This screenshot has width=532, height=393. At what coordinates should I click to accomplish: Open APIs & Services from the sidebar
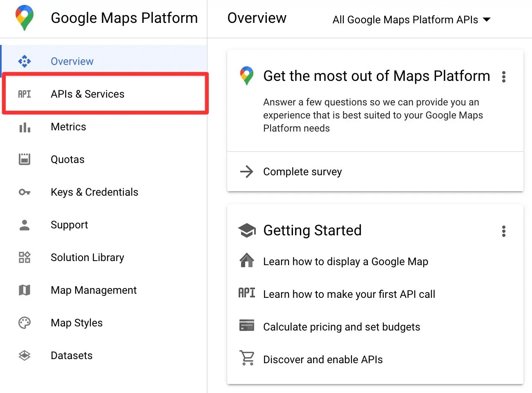87,94
